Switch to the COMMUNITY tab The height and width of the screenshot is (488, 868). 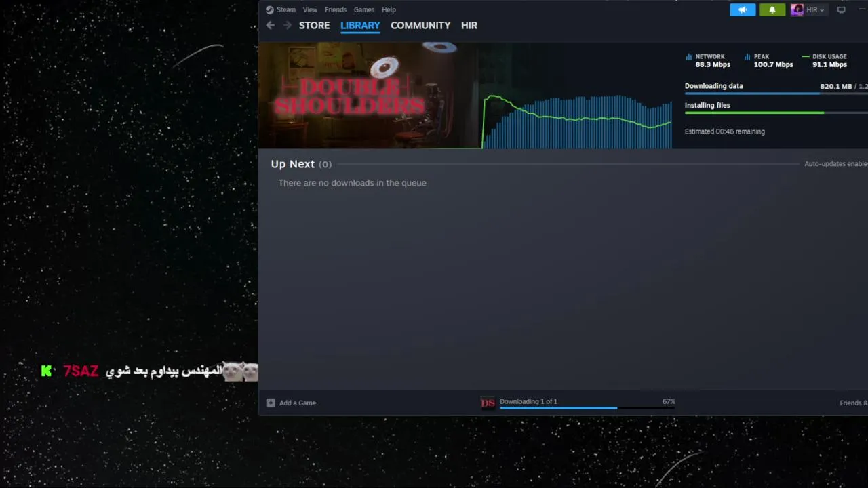pos(420,25)
